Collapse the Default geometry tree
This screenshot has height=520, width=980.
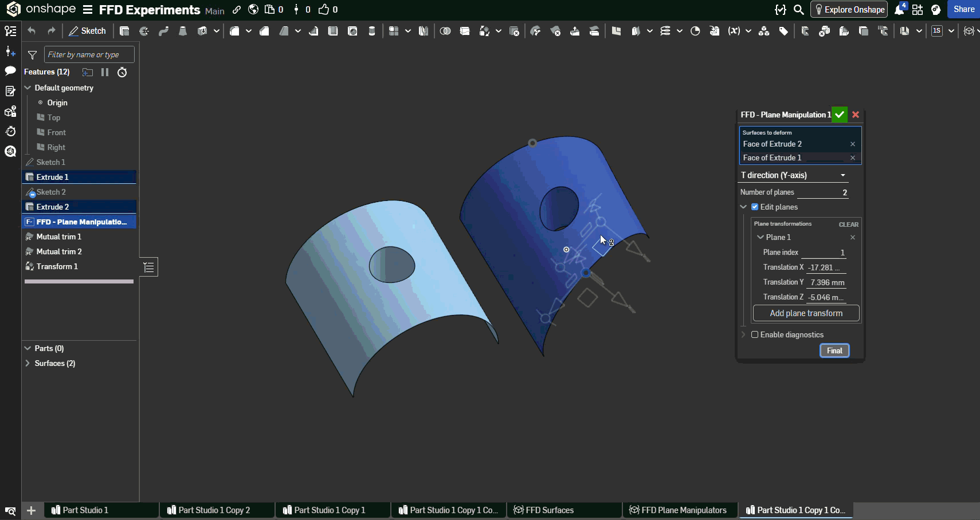(28, 88)
